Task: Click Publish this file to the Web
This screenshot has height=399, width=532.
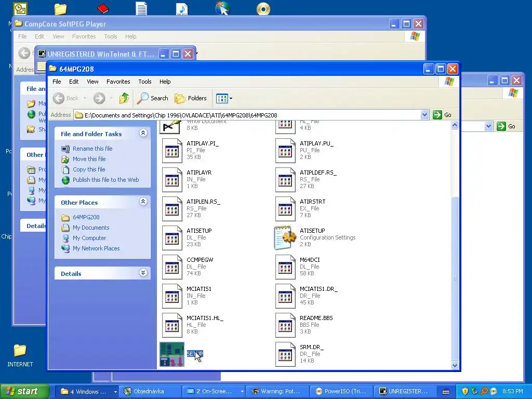Action: [105, 180]
